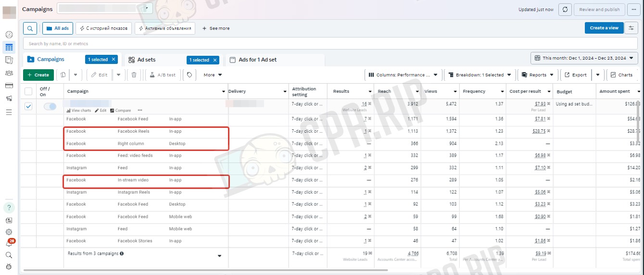Toggle the campaign Off/On switch
This screenshot has height=275, width=644.
50,106
